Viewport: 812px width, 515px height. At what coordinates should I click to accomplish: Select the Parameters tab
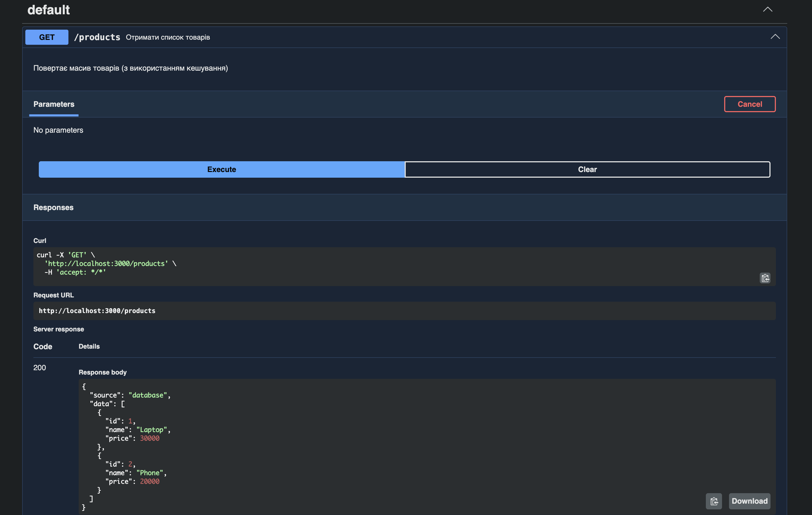click(54, 104)
